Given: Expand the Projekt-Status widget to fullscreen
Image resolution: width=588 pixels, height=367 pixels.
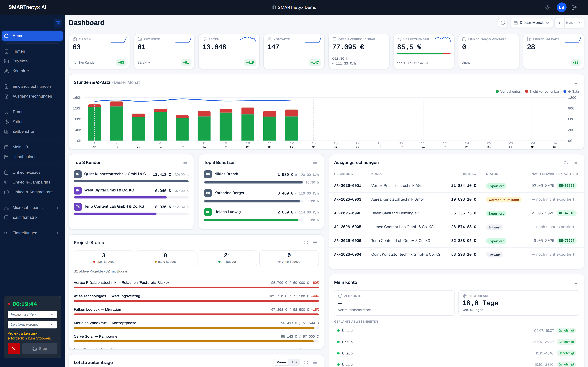Looking at the screenshot, I should pyautogui.click(x=306, y=243).
